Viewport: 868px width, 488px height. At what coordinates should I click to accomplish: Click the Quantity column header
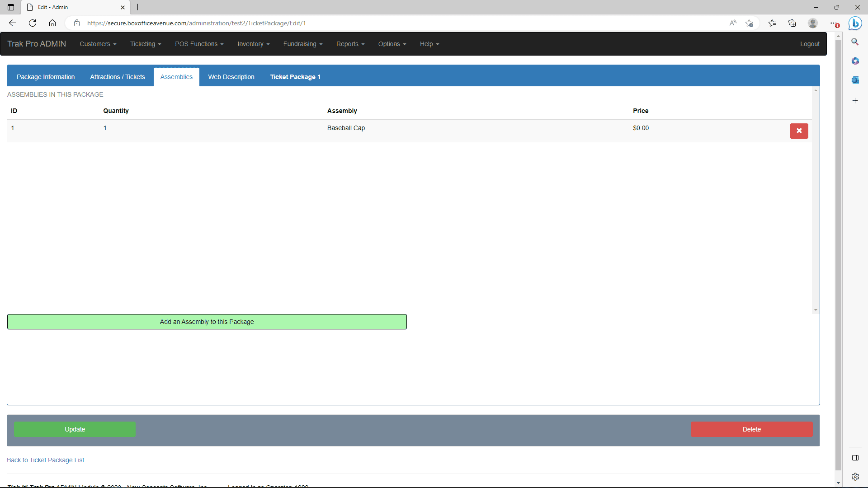[116, 111]
